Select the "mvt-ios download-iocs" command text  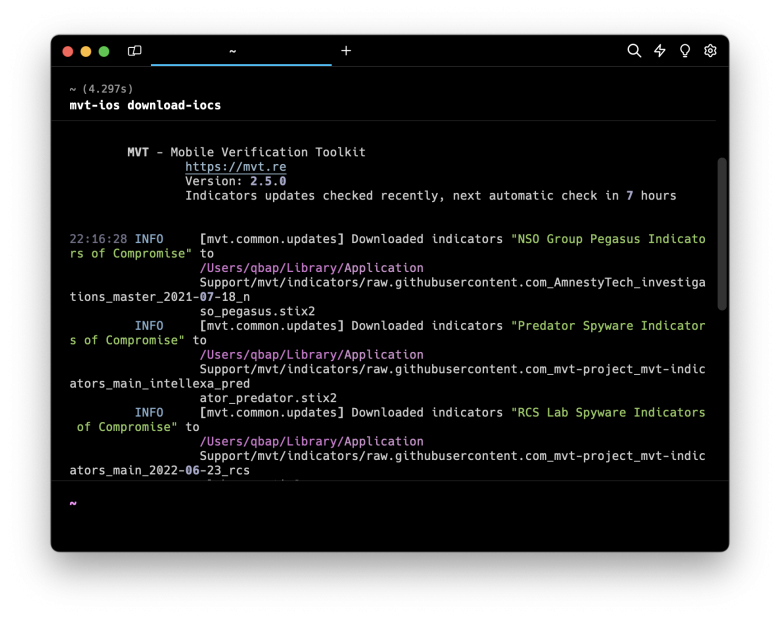pos(145,105)
